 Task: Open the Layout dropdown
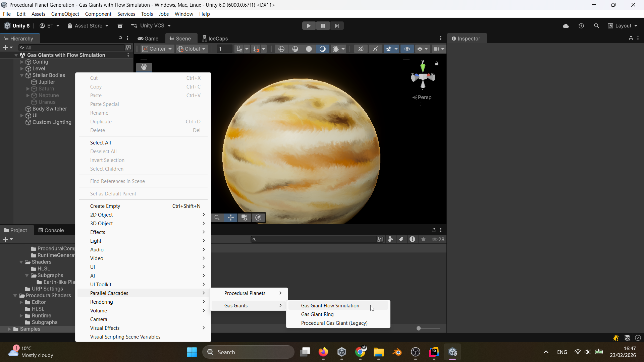623,26
